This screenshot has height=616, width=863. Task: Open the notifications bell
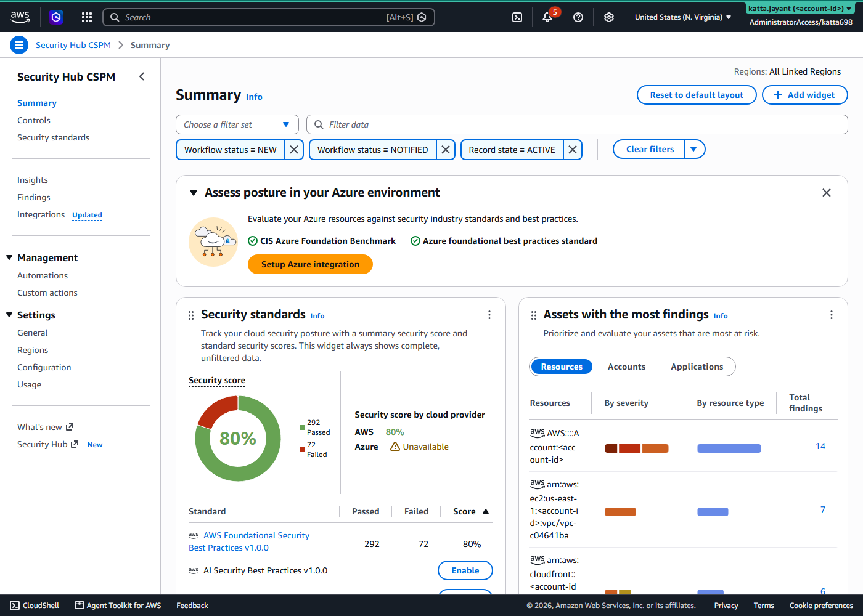point(547,17)
